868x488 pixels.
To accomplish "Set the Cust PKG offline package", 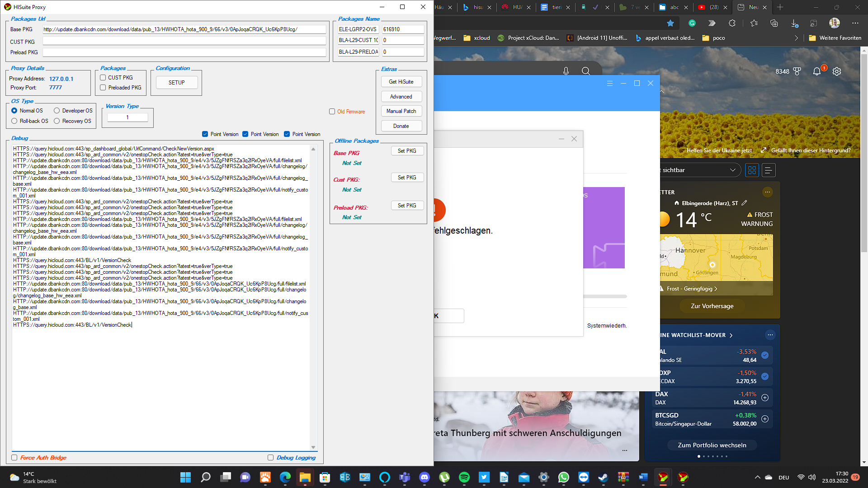I will point(407,178).
